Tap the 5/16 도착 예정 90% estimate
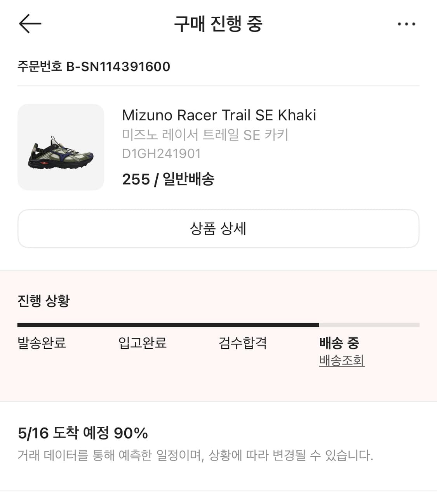 point(83,433)
